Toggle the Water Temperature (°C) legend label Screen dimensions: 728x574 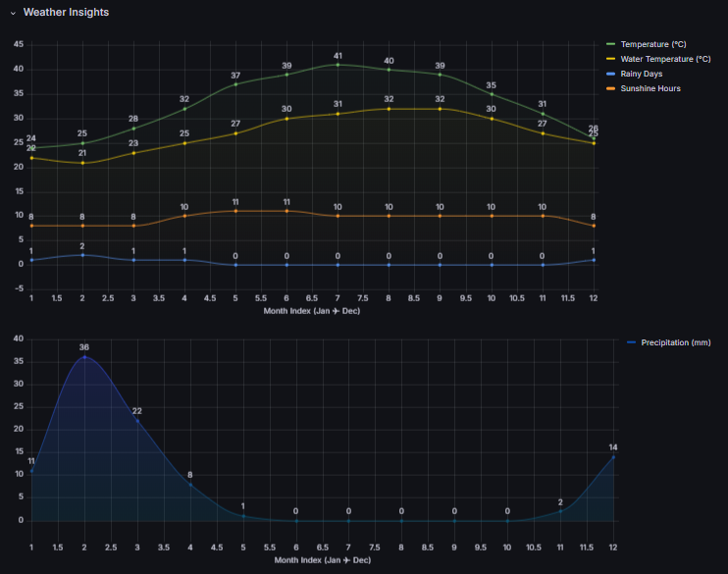pyautogui.click(x=665, y=59)
